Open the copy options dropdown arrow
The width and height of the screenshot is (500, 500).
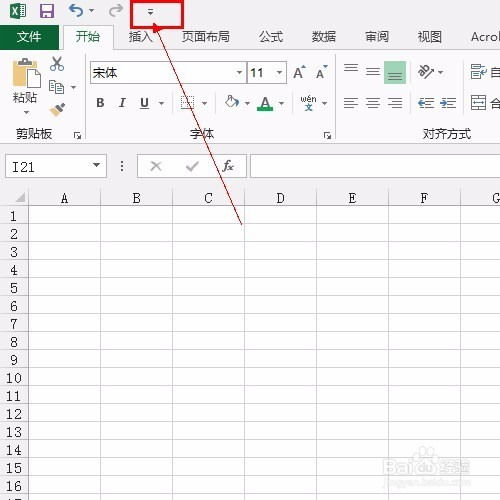click(x=73, y=87)
